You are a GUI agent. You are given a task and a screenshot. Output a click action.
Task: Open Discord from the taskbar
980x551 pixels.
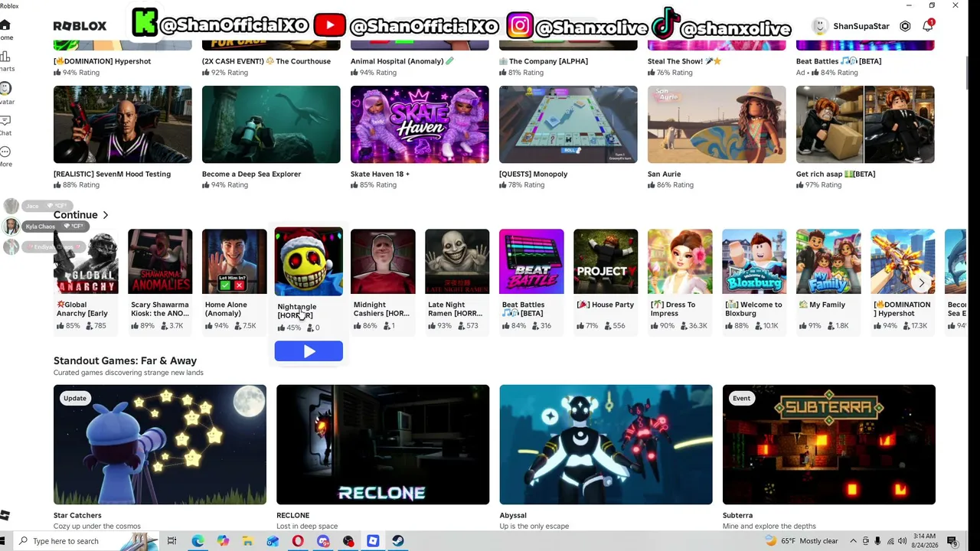point(323,541)
